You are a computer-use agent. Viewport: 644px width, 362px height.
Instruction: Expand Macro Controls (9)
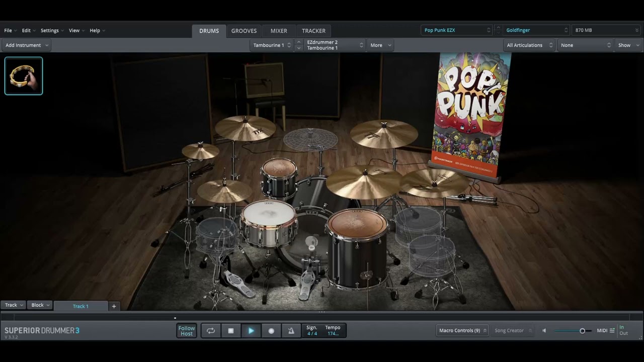coord(462,330)
